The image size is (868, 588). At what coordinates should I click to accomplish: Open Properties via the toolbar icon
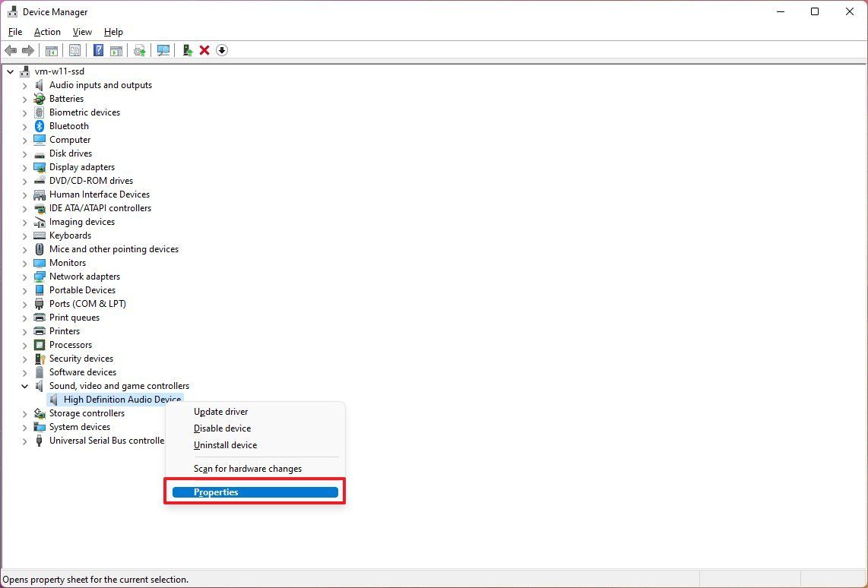(75, 50)
